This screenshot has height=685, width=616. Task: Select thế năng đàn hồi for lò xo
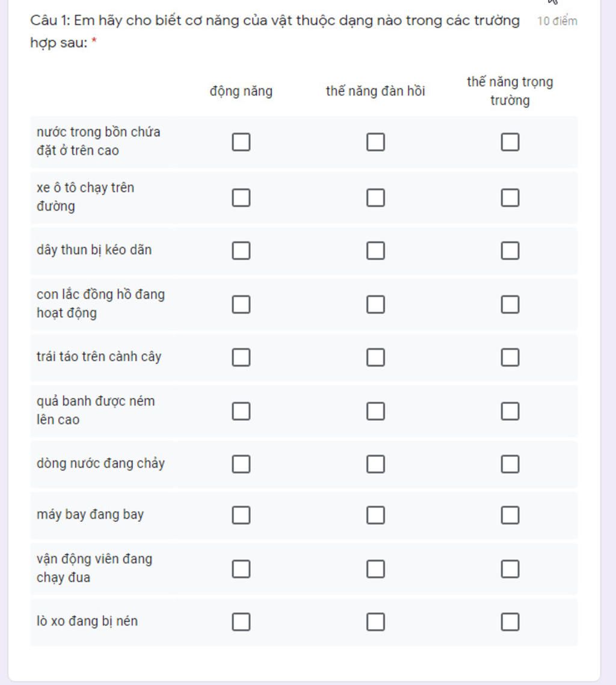coord(375,622)
